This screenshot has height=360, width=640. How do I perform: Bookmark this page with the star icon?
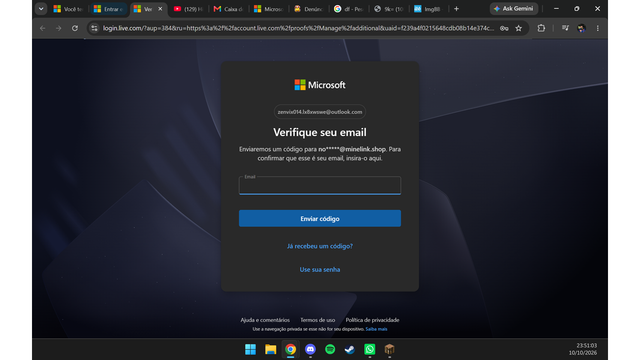[x=518, y=28]
